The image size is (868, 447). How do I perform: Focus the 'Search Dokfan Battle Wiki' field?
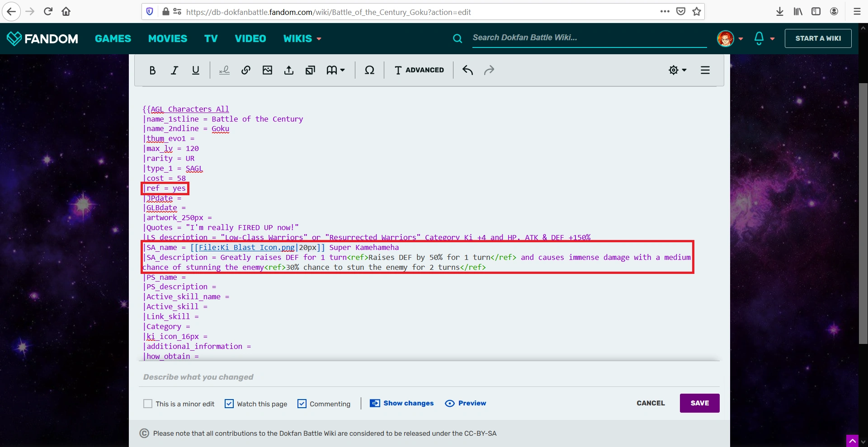pos(590,38)
